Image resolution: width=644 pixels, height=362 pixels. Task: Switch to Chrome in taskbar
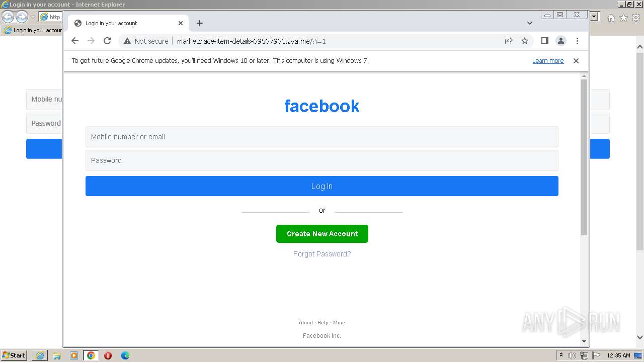91,355
